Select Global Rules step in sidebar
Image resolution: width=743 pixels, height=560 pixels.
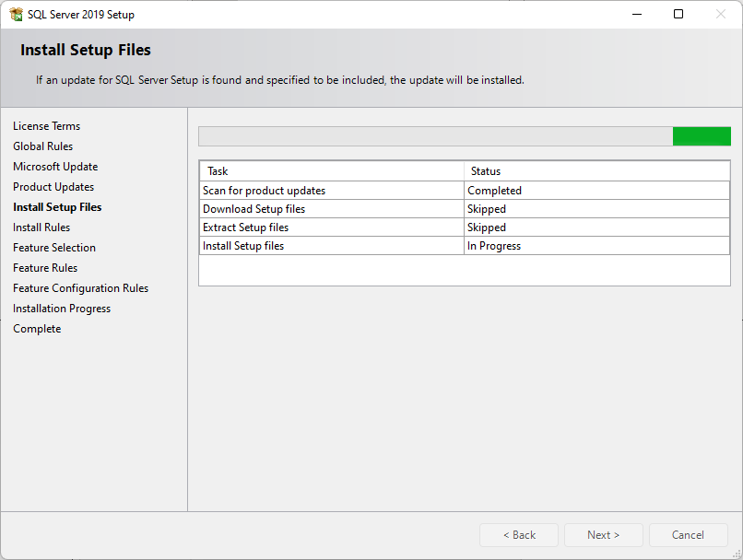43,146
